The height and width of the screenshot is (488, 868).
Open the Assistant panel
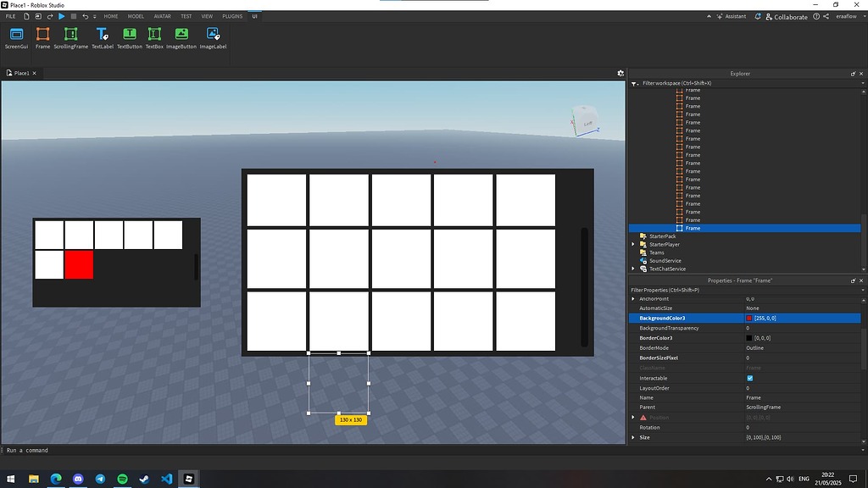[732, 16]
